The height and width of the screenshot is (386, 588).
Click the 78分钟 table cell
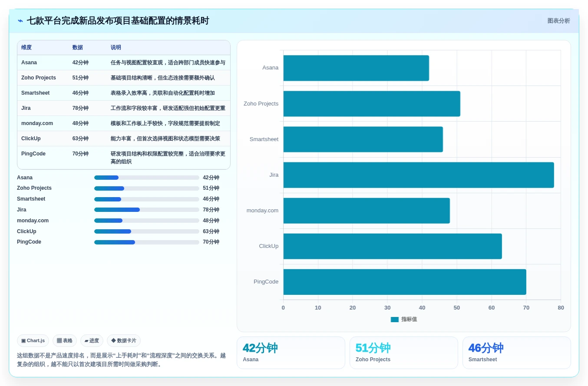pyautogui.click(x=80, y=108)
